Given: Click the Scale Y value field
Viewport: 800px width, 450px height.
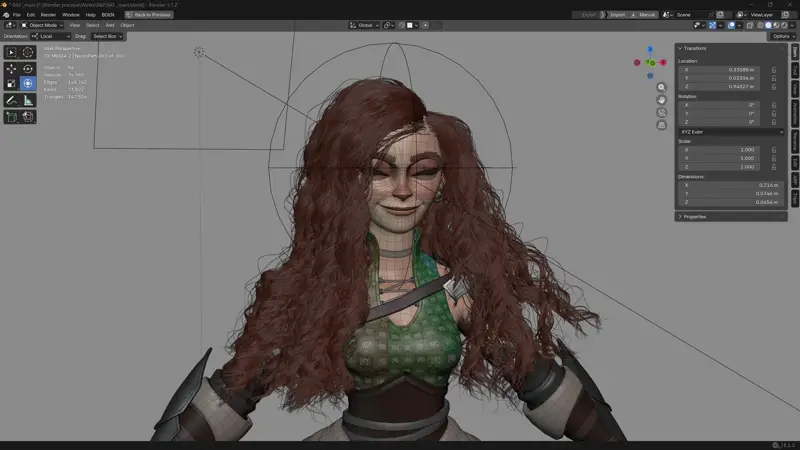Looking at the screenshot, I should [719, 158].
